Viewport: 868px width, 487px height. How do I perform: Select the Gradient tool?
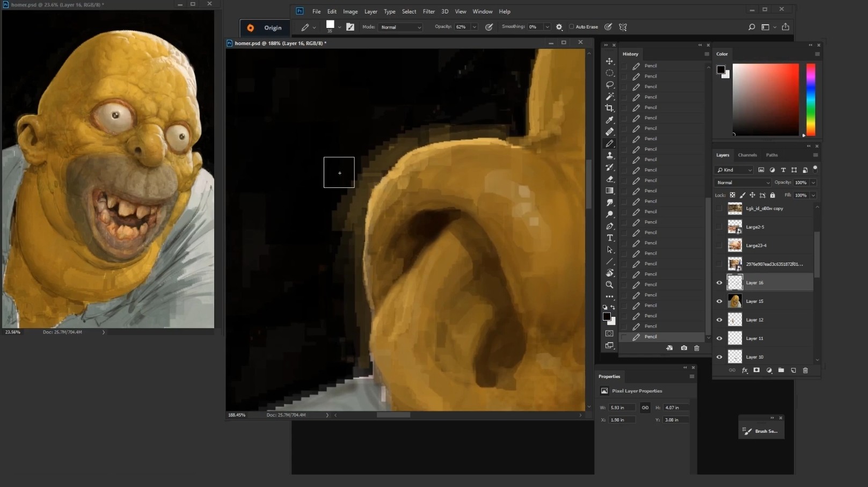(609, 191)
